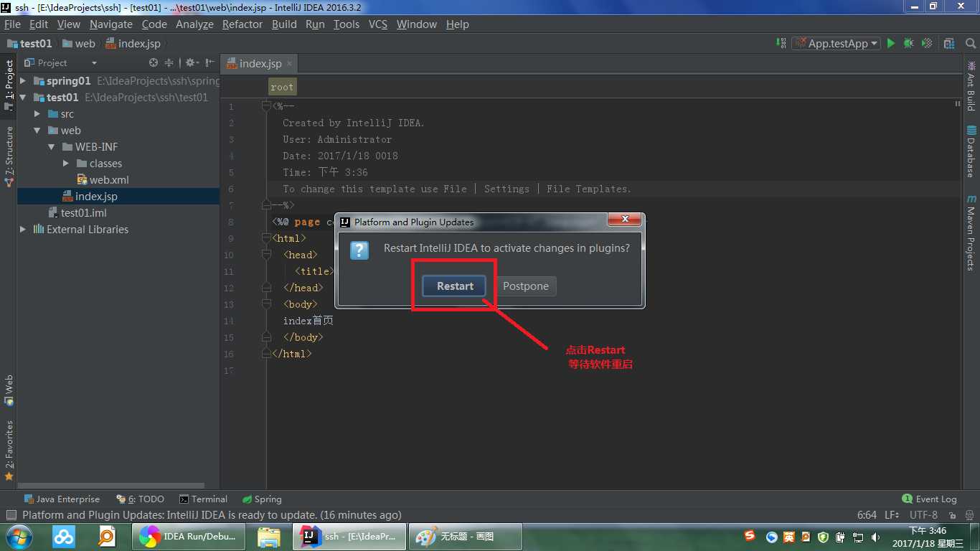Open the Terminal tool window
This screenshot has height=551, width=980.
pos(203,499)
